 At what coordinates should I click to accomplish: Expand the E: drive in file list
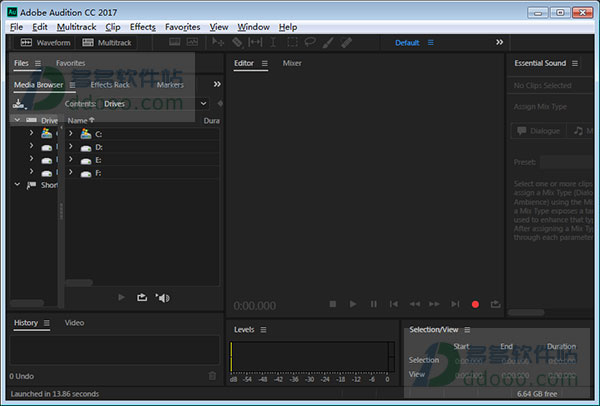click(70, 159)
